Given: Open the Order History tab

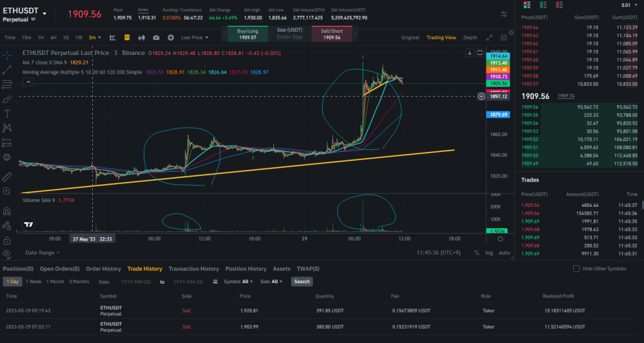Looking at the screenshot, I should 103,269.
